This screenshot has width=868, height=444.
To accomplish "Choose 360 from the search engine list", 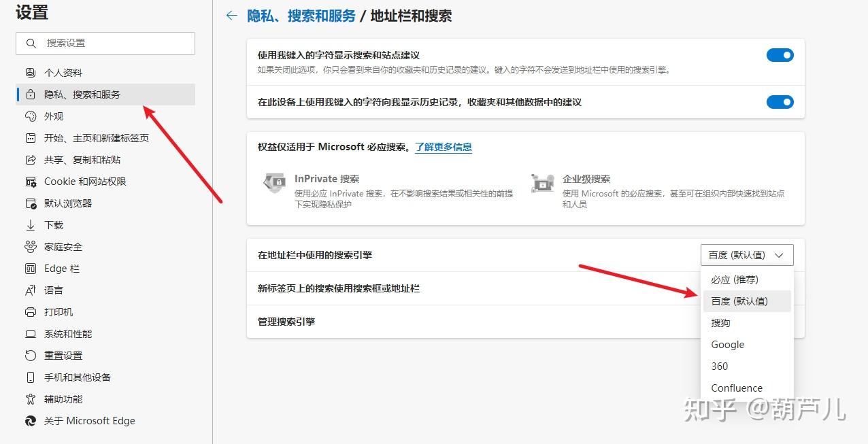I will (x=747, y=366).
